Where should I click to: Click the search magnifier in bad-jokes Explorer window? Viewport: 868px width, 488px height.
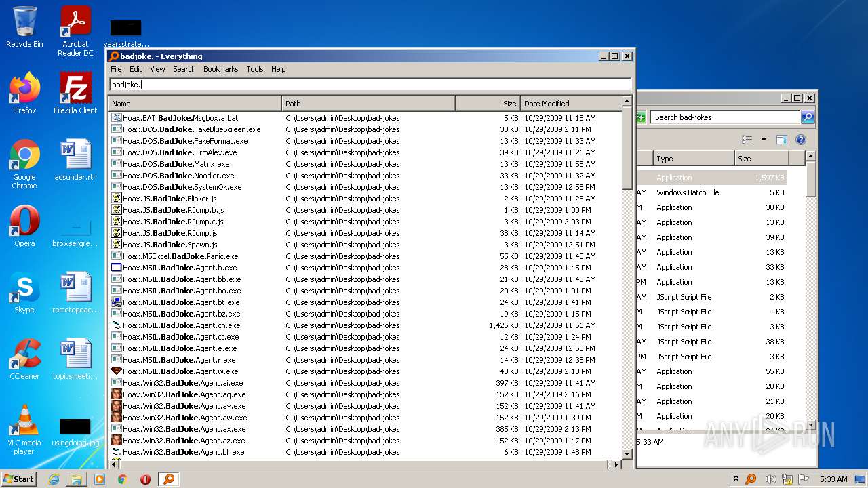click(x=807, y=117)
